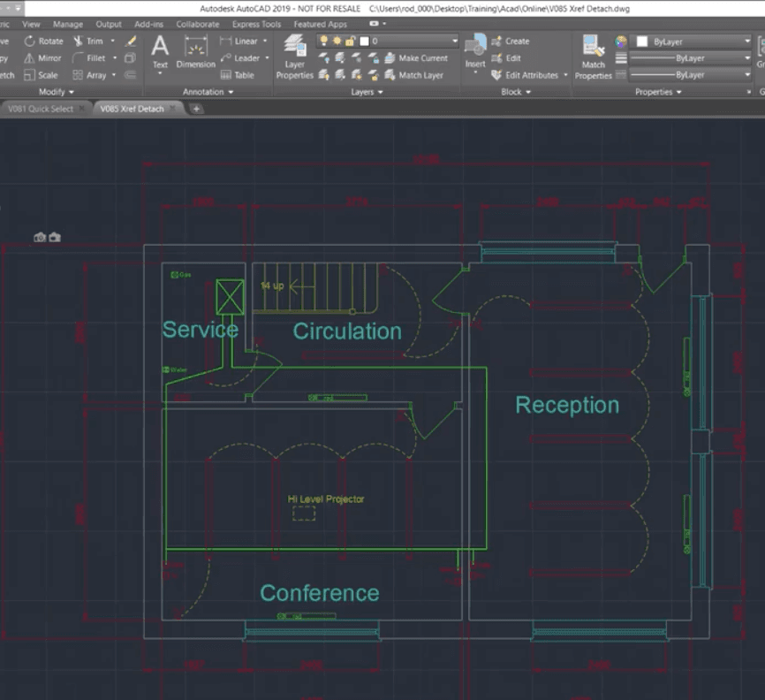
Task: Click Create block tool
Action: point(511,42)
